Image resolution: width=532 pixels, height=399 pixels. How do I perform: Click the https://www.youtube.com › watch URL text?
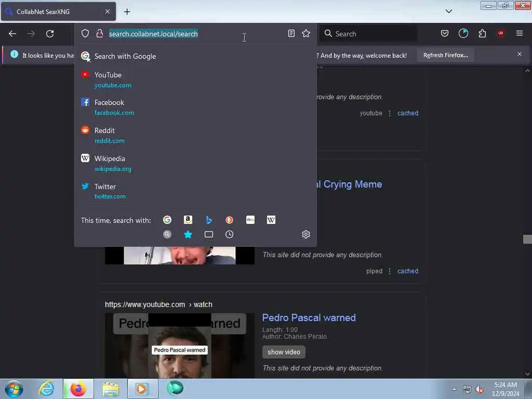[158, 304]
